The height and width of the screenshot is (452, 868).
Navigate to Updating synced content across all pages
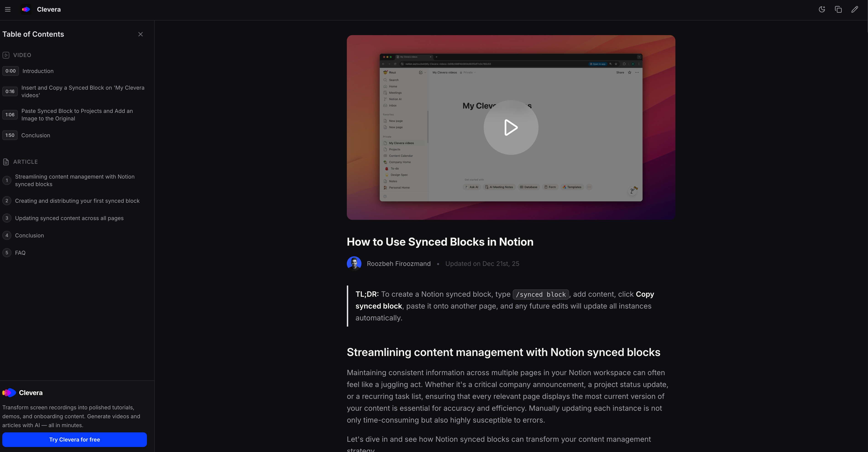[x=69, y=218]
